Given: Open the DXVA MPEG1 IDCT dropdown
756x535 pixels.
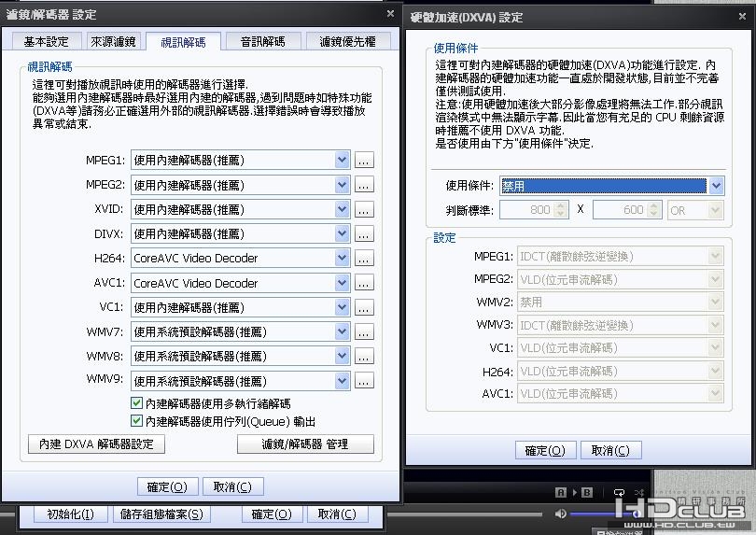Looking at the screenshot, I should click(621, 256).
